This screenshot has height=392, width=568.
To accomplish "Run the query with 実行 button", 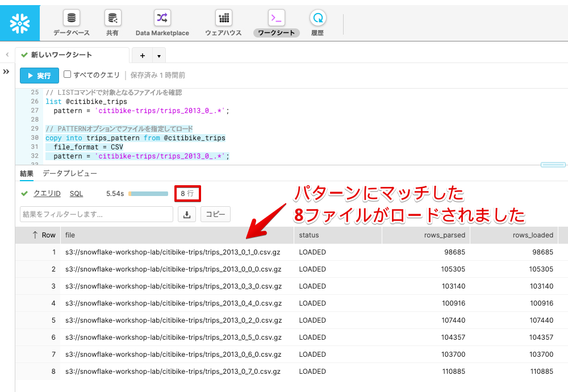I will click(x=39, y=76).
